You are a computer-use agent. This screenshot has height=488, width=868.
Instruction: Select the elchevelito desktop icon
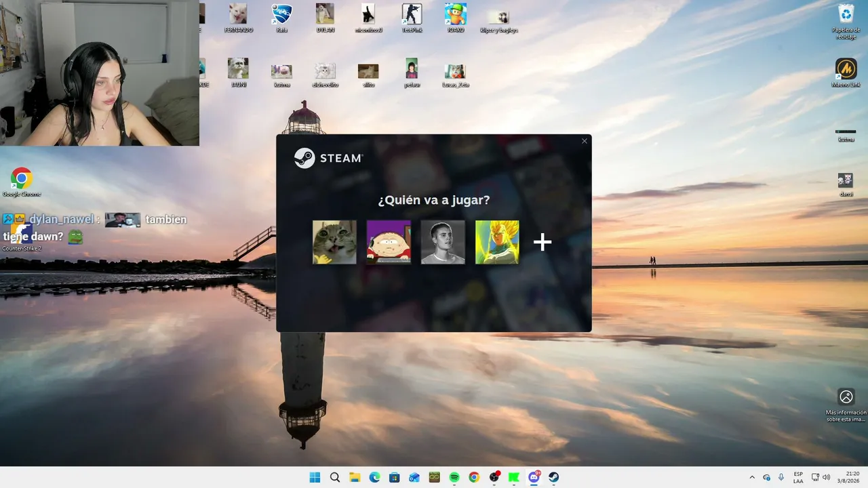[325, 75]
